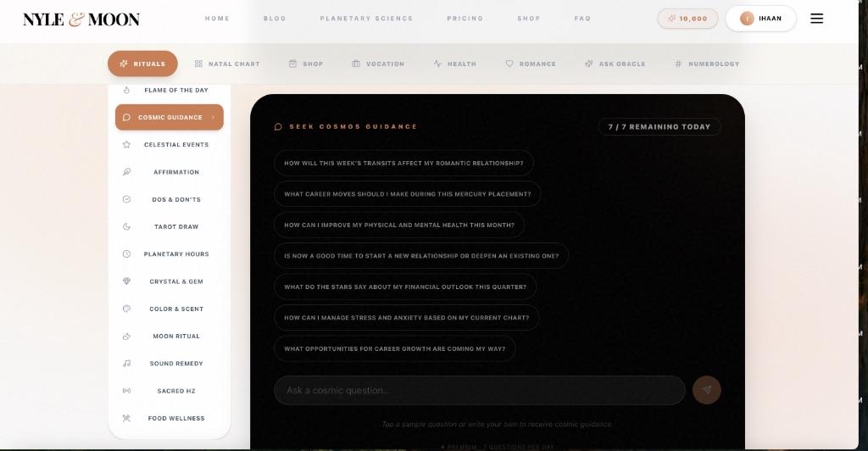
Task: Switch to the Shop tab in secondary bar
Action: [306, 64]
